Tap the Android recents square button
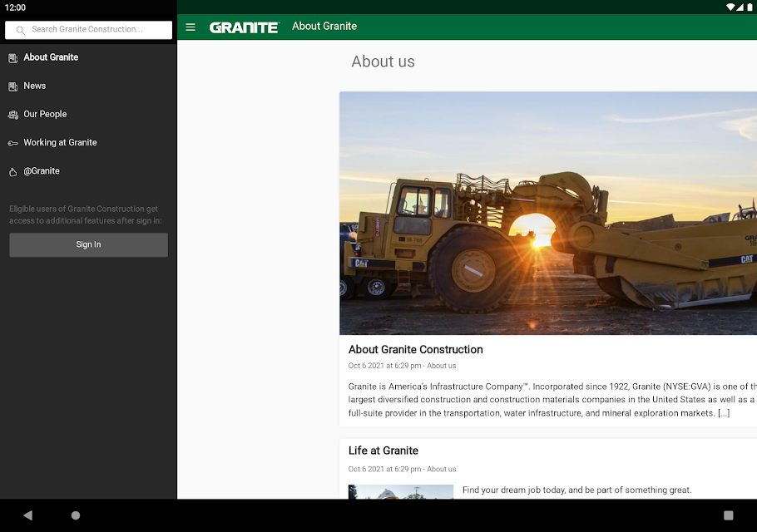 tap(729, 515)
